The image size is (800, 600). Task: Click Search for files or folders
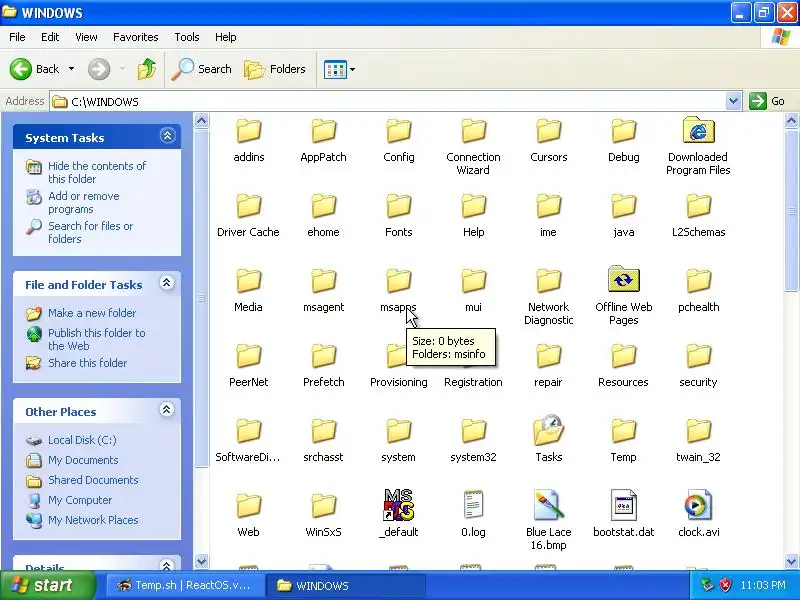pyautogui.click(x=90, y=232)
